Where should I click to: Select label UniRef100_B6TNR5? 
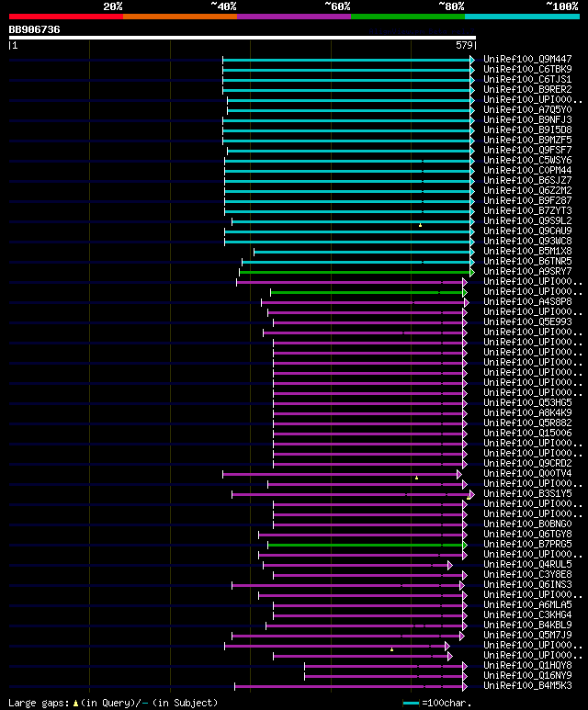[x=527, y=261]
